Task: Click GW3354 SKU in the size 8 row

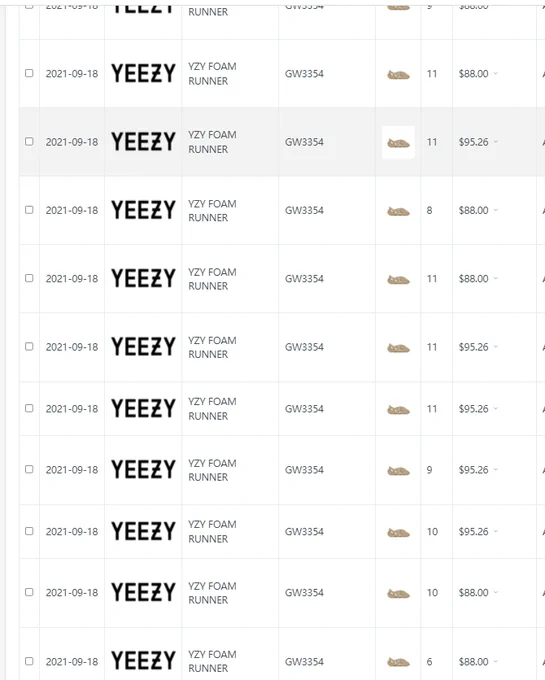Action: click(x=304, y=210)
